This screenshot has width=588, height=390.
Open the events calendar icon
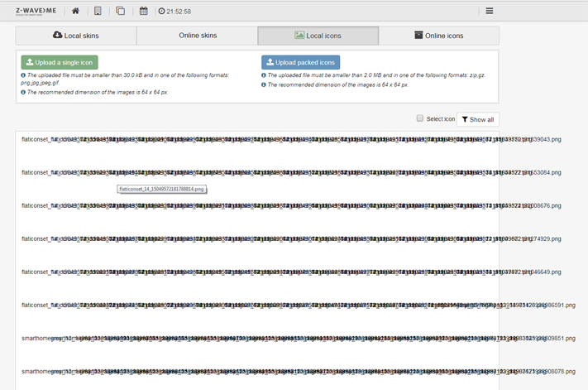click(144, 11)
